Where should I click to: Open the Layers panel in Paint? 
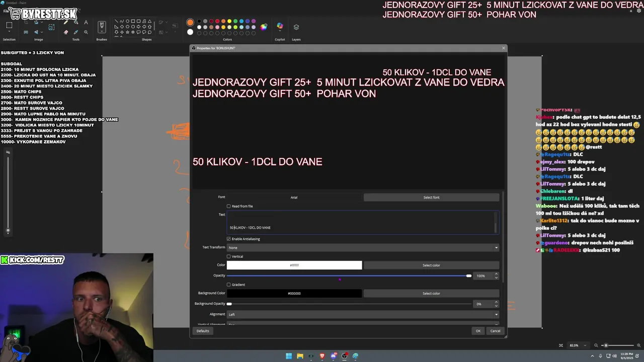[x=296, y=27]
